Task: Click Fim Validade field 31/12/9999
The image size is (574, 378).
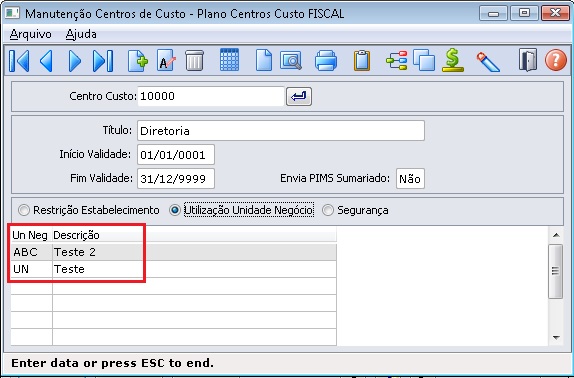Action: pos(176,179)
